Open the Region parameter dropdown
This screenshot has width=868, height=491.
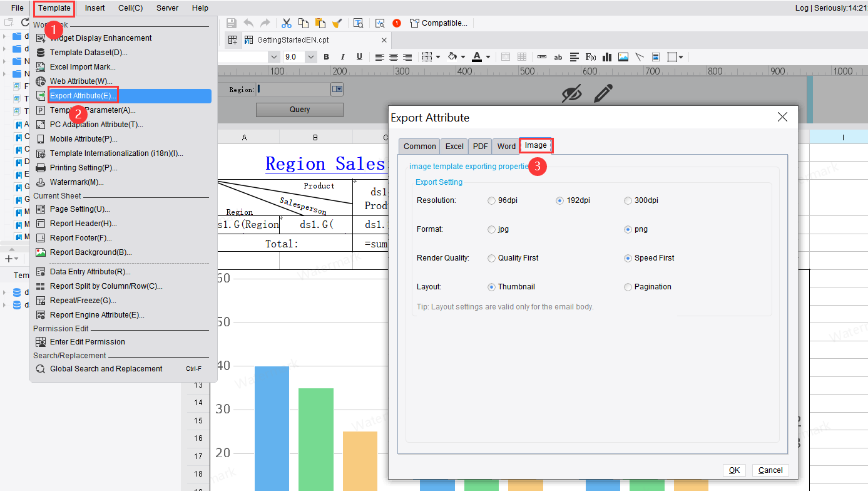[337, 90]
